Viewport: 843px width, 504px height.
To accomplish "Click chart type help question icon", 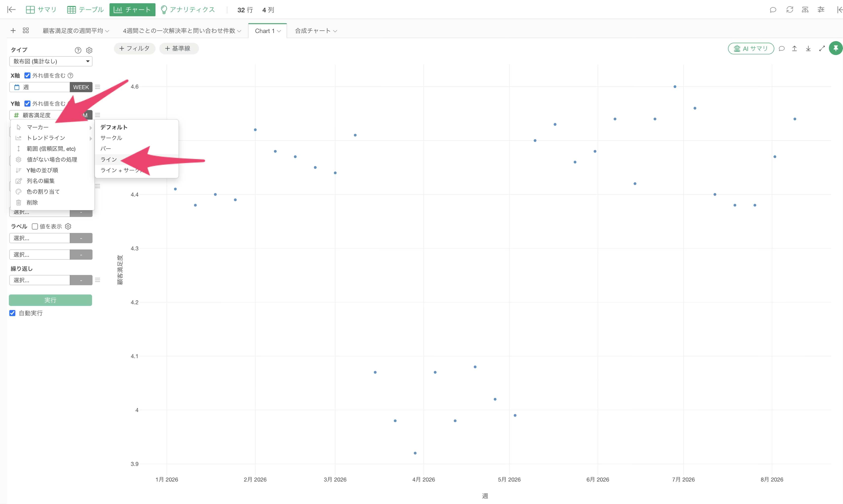I will [x=78, y=50].
